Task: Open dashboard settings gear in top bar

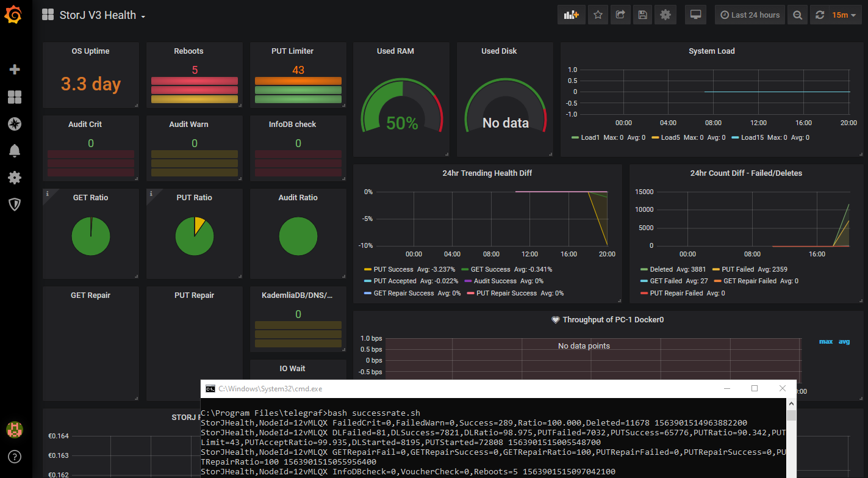Action: [665, 15]
